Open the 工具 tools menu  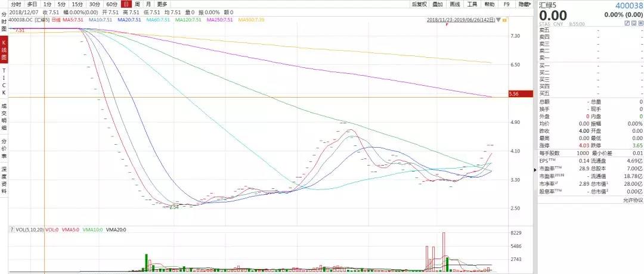tap(472, 4)
